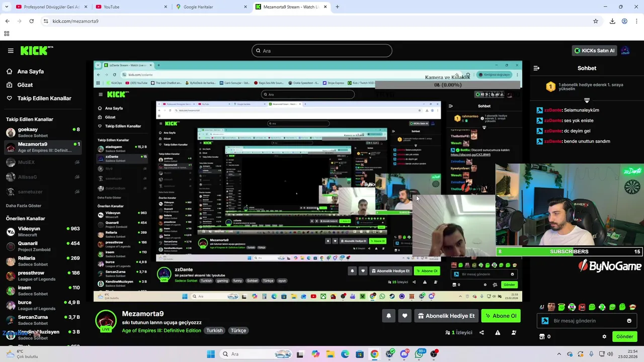This screenshot has height=362, width=644.
Task: Open burce recommended channel
Action: click(43, 305)
